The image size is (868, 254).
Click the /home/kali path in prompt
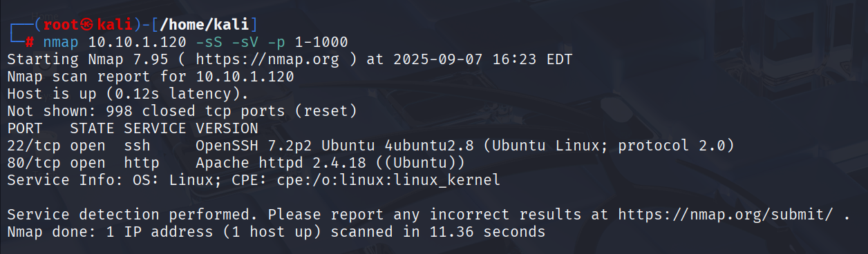[x=205, y=25]
